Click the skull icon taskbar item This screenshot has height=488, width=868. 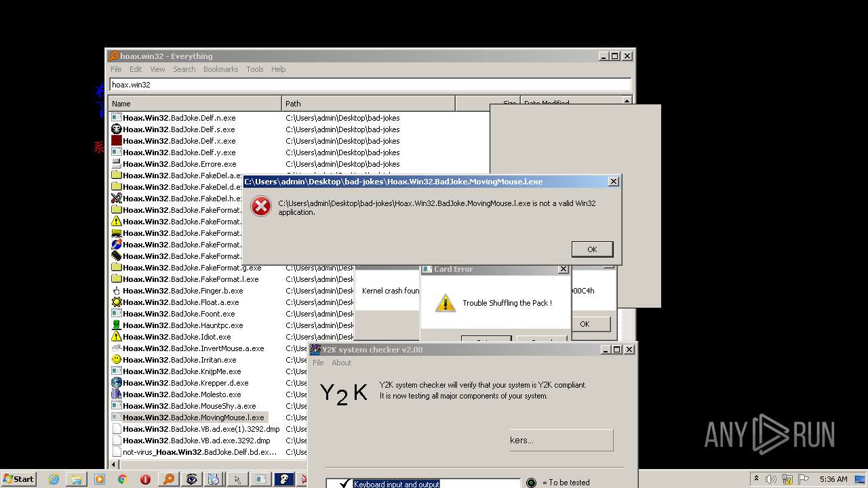point(283,479)
